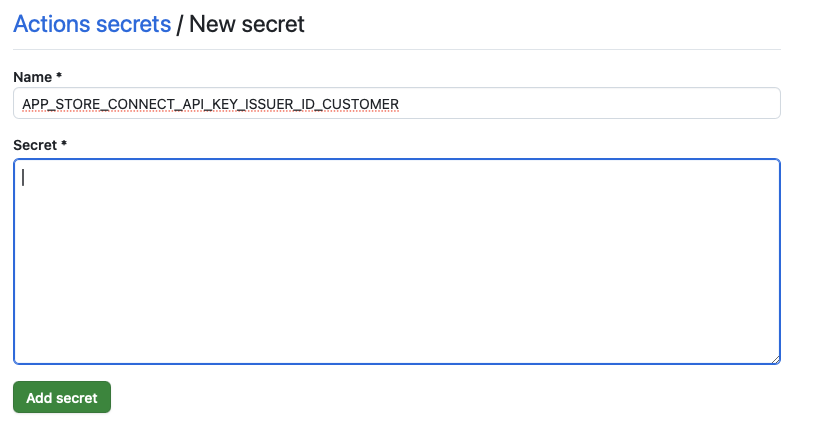Screen dimensions: 817x436
Task: Click the asterisk beside Name label
Action: click(x=59, y=76)
